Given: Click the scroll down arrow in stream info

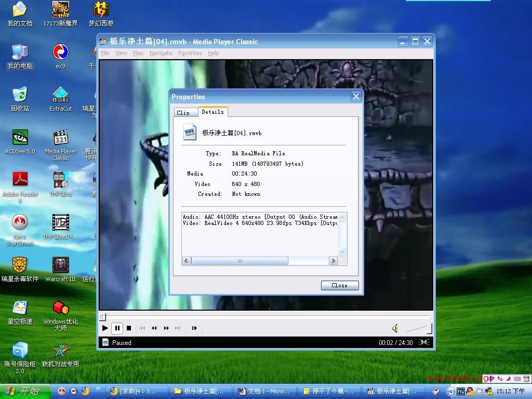Looking at the screenshot, I should [342, 252].
